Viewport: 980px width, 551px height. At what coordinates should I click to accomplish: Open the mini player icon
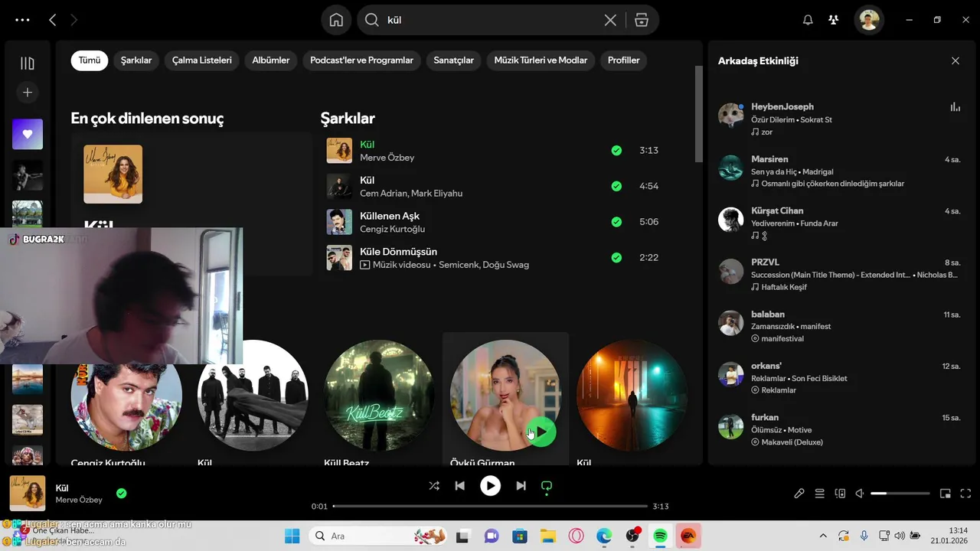pyautogui.click(x=946, y=494)
